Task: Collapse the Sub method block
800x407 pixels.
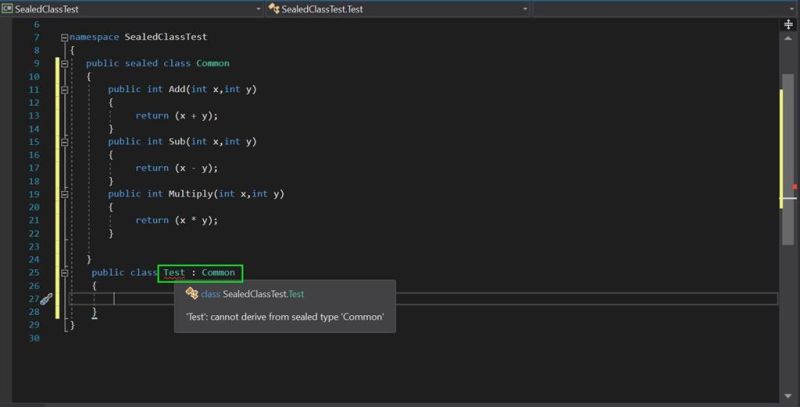Action: click(64, 142)
